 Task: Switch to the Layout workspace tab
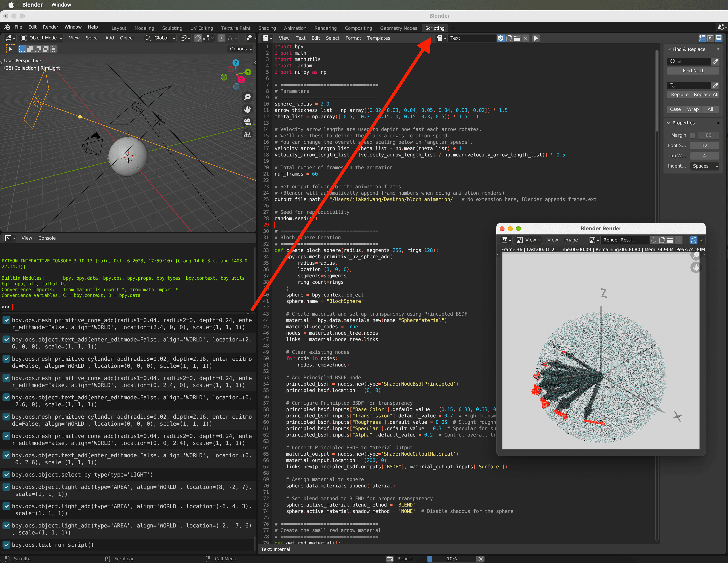pyautogui.click(x=119, y=28)
